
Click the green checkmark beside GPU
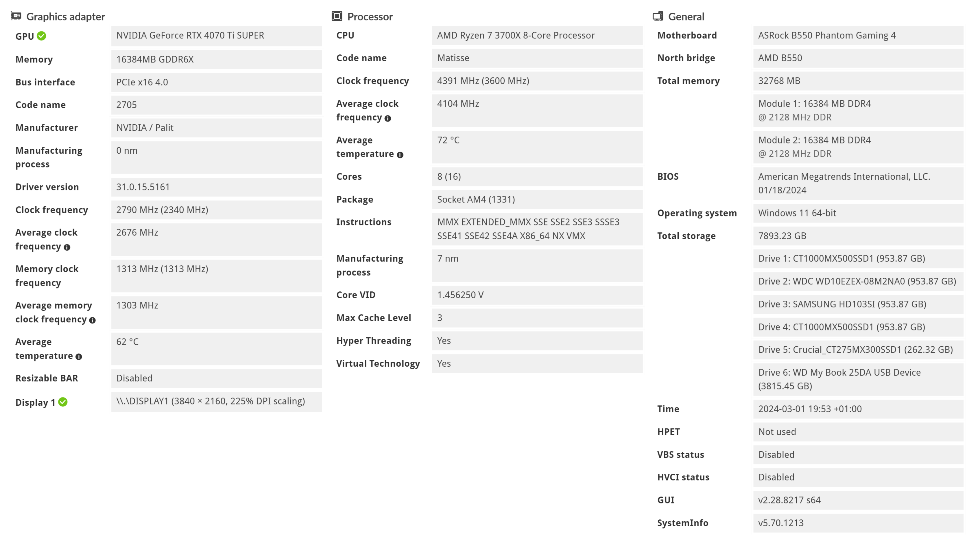[41, 36]
